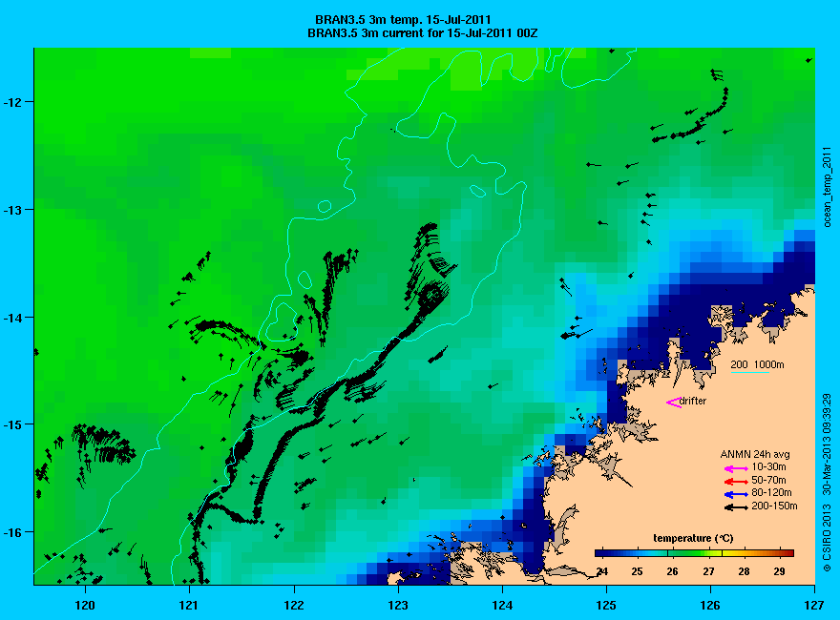
Task: Click the longitude axis label '123'
Action: click(398, 605)
